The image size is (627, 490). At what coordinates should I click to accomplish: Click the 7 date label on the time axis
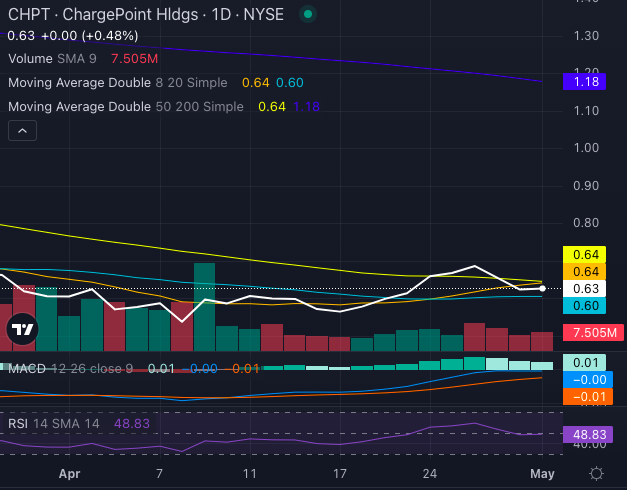tap(159, 474)
